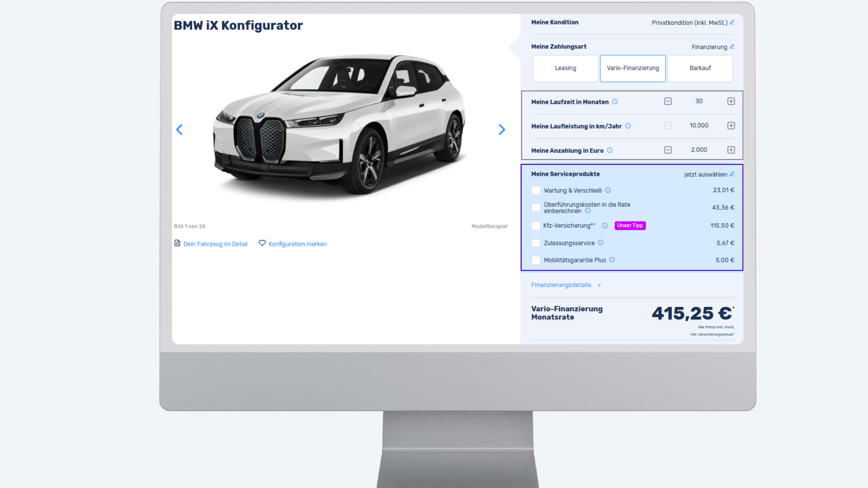The width and height of the screenshot is (868, 488).
Task: Toggle Mobilitätsgarantie Plus checkbox
Action: coord(536,260)
